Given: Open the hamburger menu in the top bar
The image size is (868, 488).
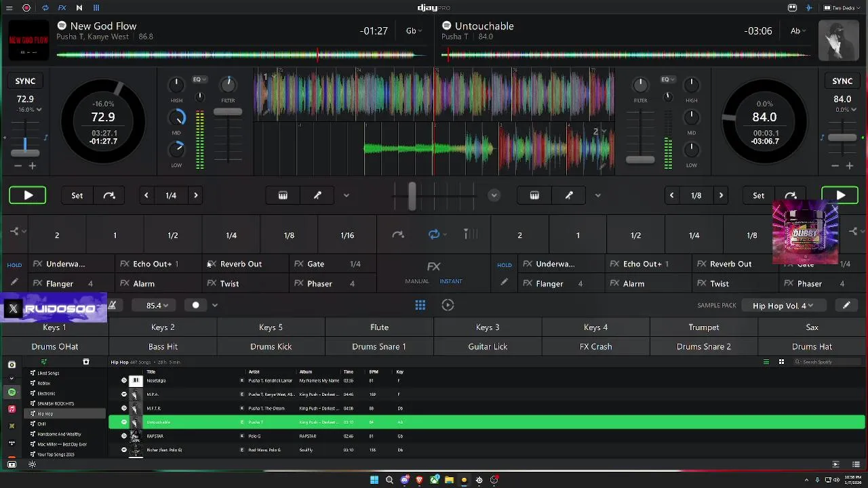Looking at the screenshot, I should (9, 8).
